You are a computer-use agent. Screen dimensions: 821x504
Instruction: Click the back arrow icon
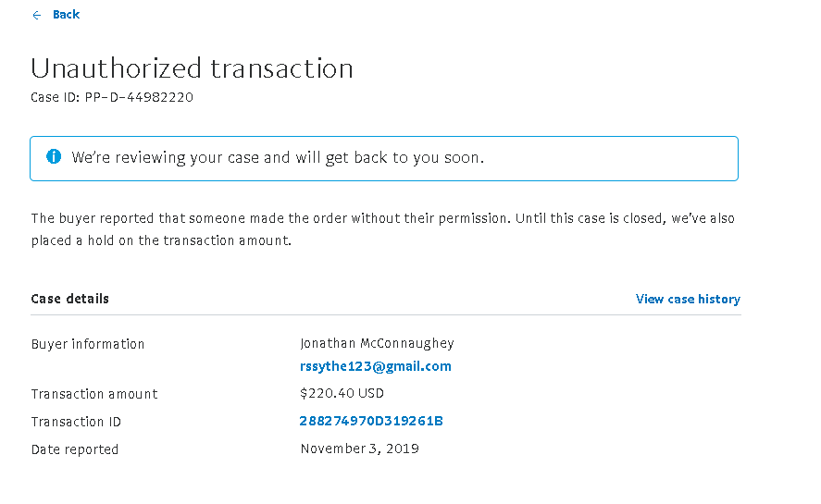click(x=37, y=15)
